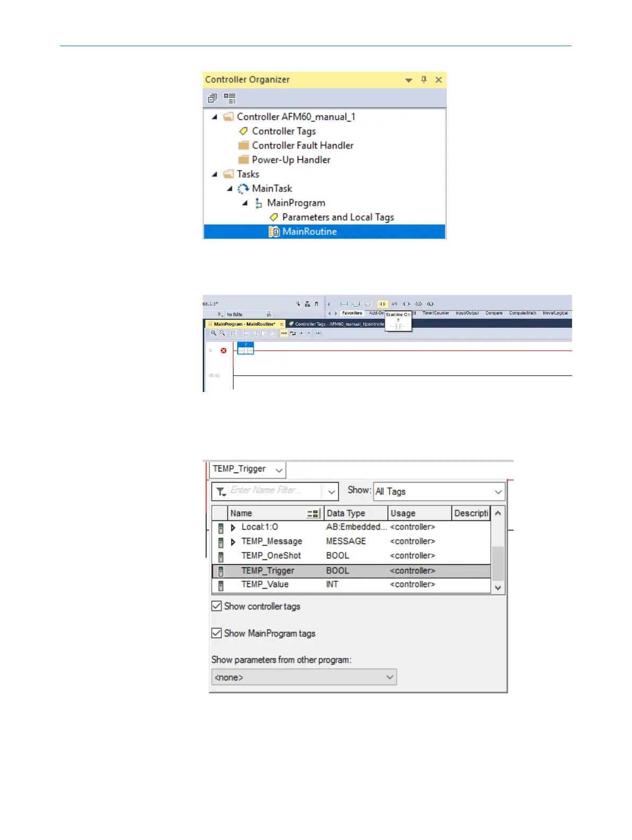Switch to the Move/Logical instruction tab
The height and width of the screenshot is (840, 632).
pos(555,313)
